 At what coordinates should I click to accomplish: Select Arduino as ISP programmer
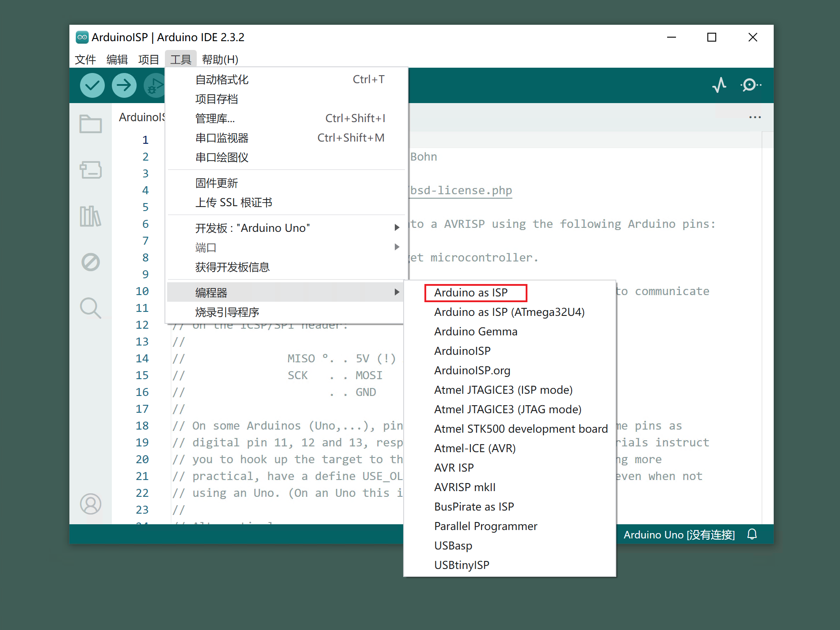coord(471,292)
